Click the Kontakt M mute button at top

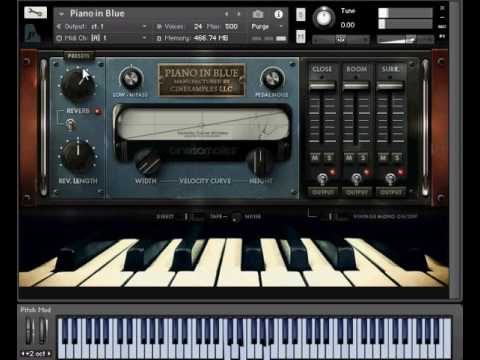[301, 36]
